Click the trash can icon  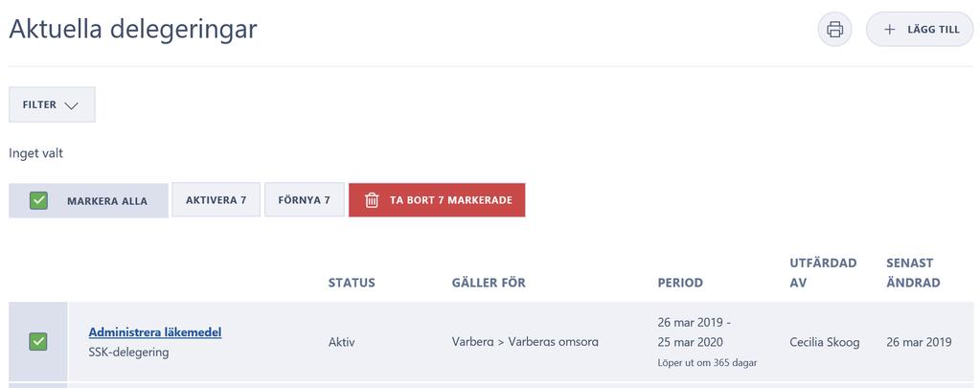pyautogui.click(x=372, y=200)
